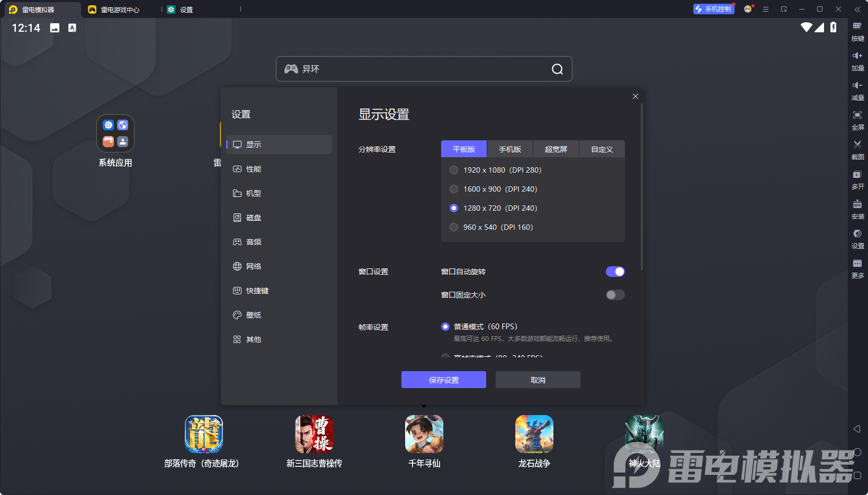The width and height of the screenshot is (868, 495).
Task: Click the battery icon in status bar
Action: pyautogui.click(x=834, y=27)
